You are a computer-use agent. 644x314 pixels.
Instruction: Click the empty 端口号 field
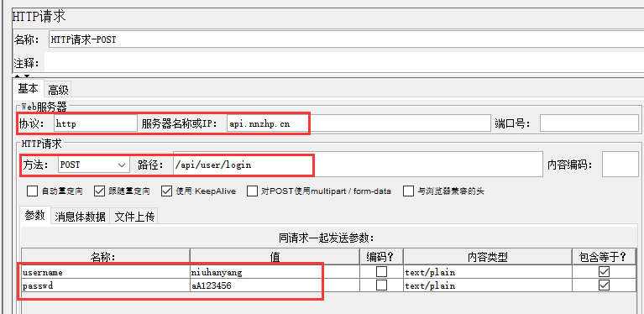click(589, 123)
